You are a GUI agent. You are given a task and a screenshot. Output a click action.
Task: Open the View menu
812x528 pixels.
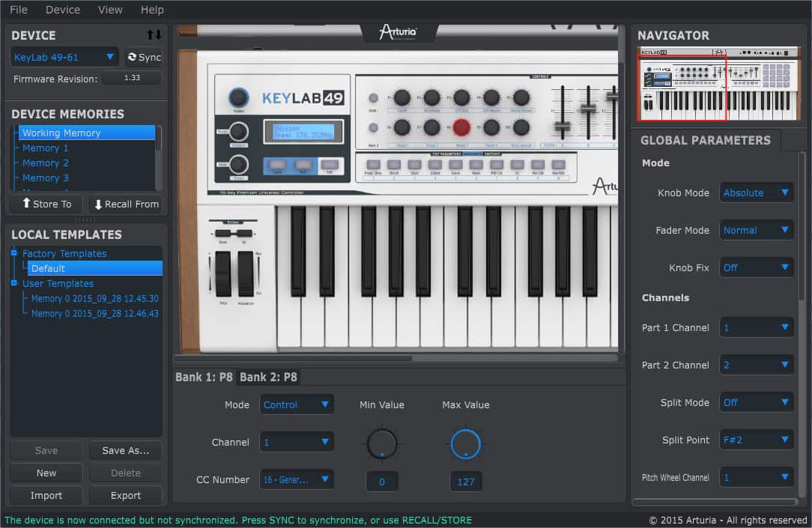point(110,10)
